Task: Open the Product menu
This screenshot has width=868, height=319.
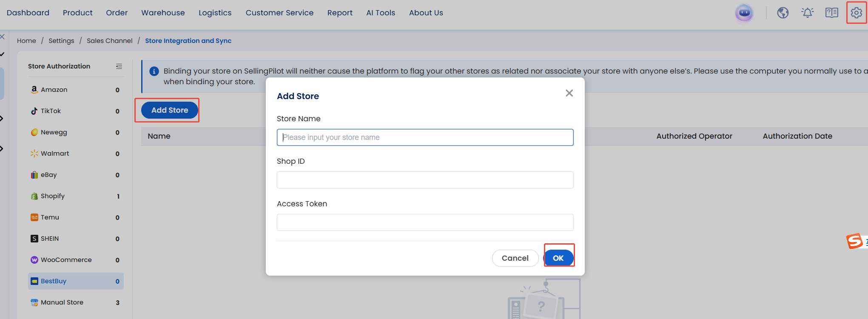Action: pyautogui.click(x=77, y=13)
